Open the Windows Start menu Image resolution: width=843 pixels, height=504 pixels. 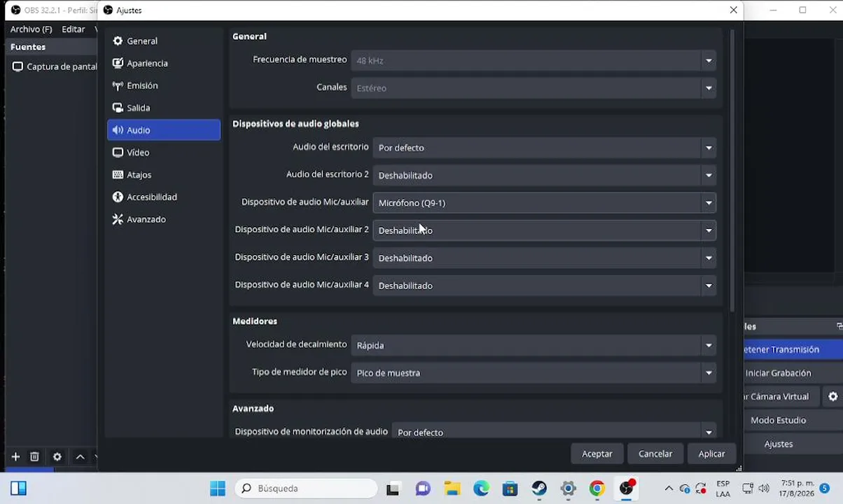[218, 489]
